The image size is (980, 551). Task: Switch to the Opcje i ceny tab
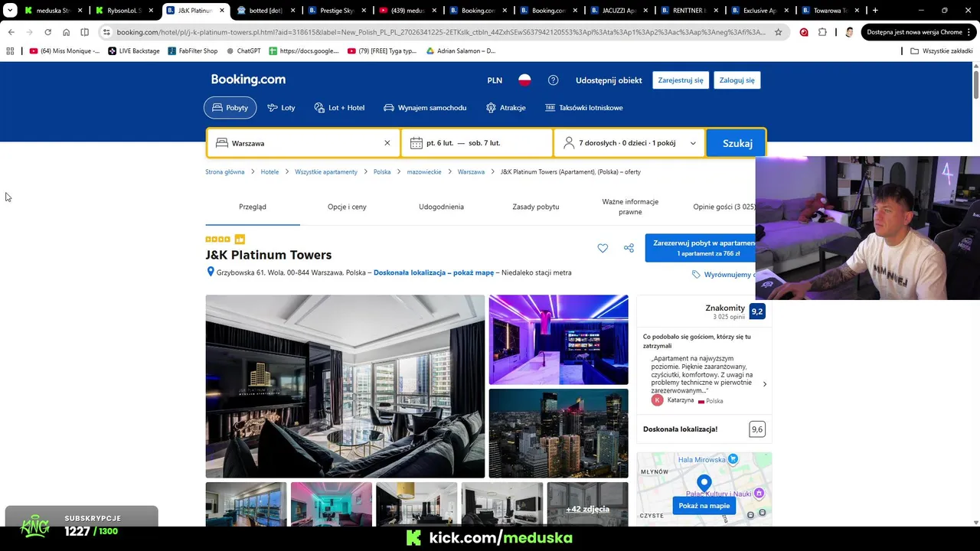[347, 207]
